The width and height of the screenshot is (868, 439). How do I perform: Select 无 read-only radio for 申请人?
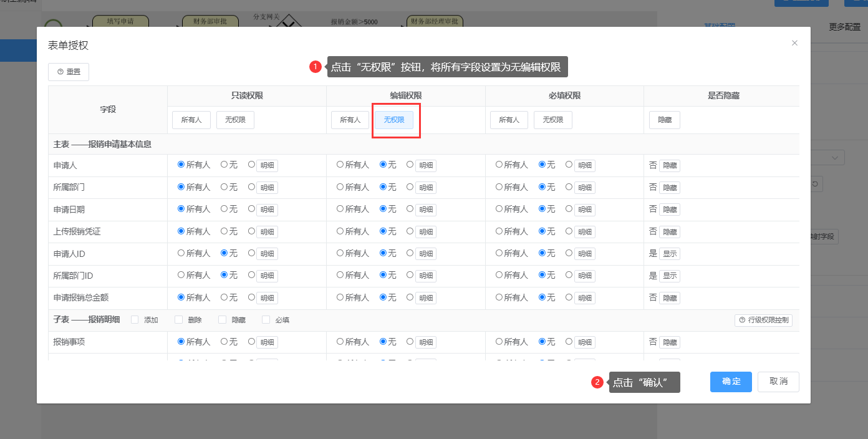[x=224, y=165]
